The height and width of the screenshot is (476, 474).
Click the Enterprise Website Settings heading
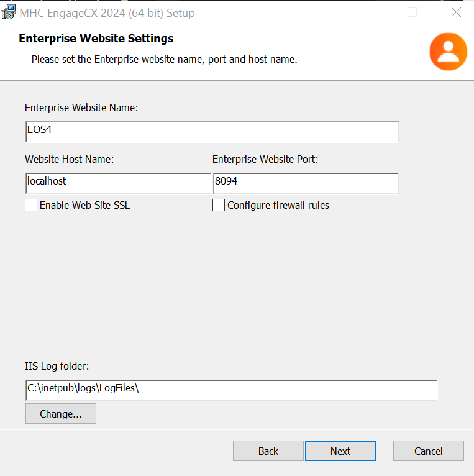(x=96, y=39)
